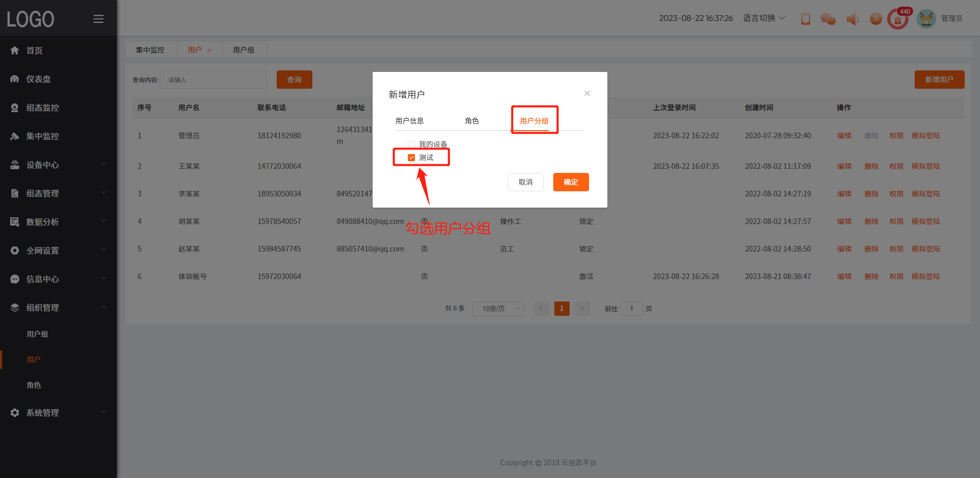Go to previous page arrow
This screenshot has height=478, width=980.
click(x=542, y=309)
